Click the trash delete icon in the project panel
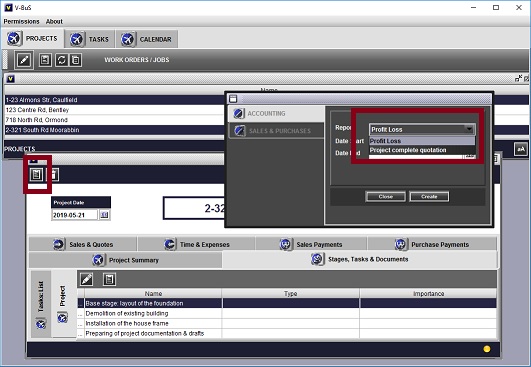This screenshot has width=531, height=367. (x=54, y=175)
